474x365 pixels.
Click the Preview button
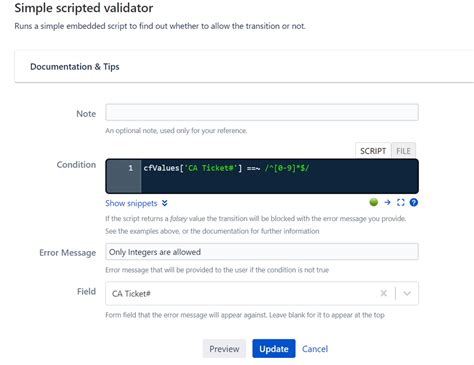point(224,349)
